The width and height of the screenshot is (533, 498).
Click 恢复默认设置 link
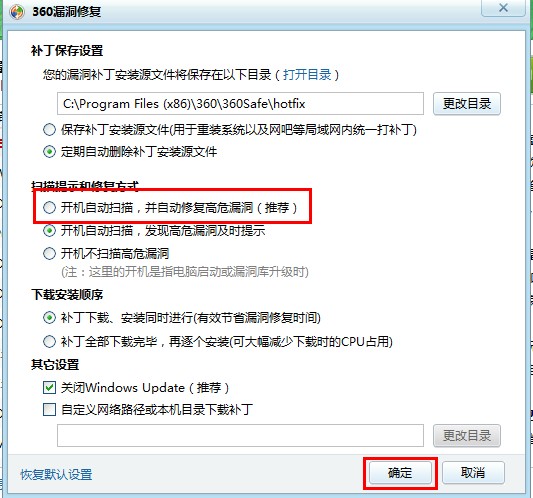tap(56, 475)
